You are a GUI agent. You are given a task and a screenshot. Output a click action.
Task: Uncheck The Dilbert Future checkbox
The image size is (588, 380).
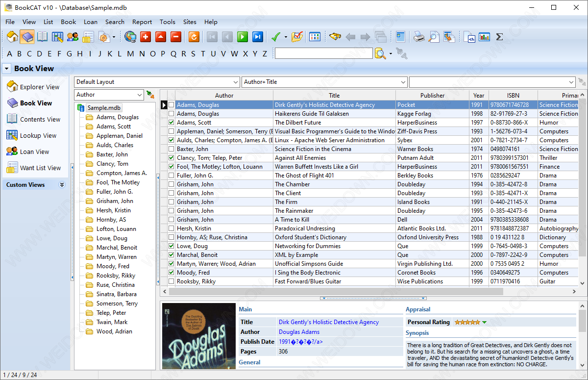tap(171, 123)
